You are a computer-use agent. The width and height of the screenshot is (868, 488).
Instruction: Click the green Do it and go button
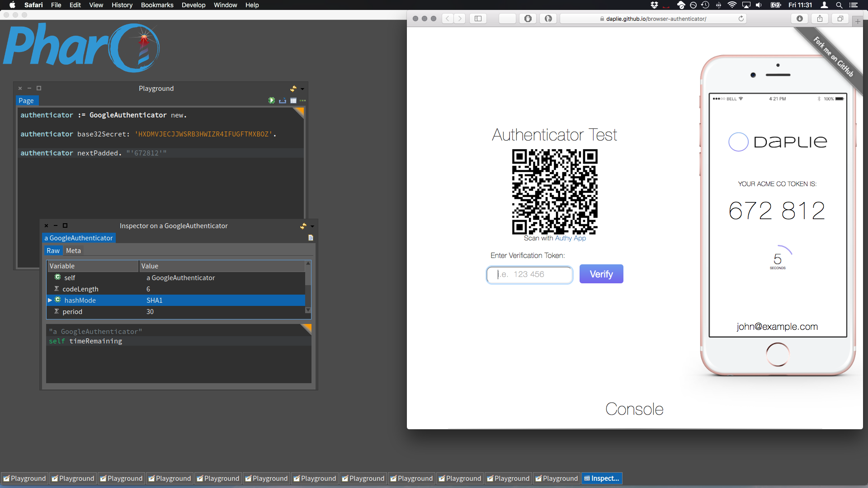coord(271,100)
